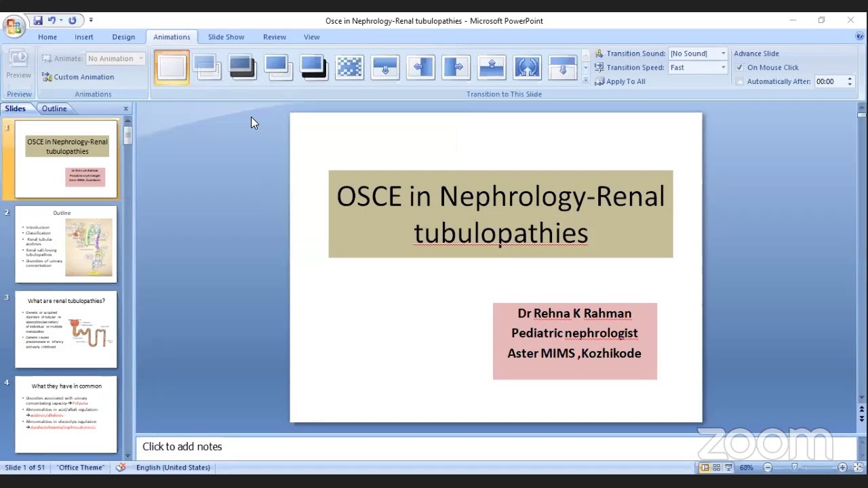Viewport: 868px width, 488px height.
Task: Close the slides pane with X
Action: tap(125, 108)
